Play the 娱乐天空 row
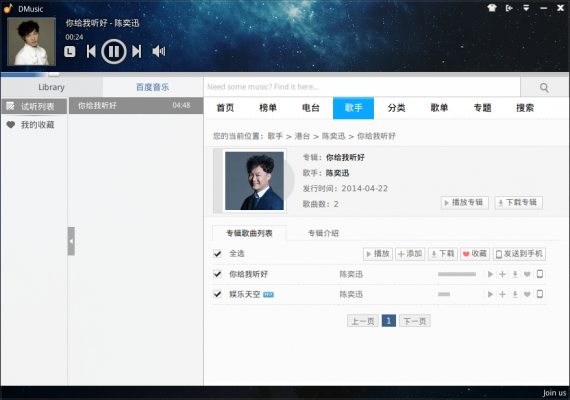This screenshot has height=400, width=570. point(490,294)
